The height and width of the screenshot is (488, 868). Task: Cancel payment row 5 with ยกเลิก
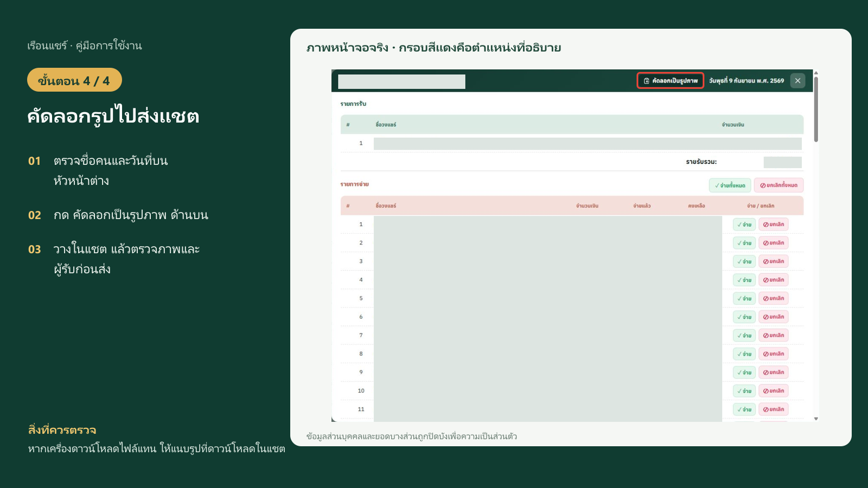point(774,298)
